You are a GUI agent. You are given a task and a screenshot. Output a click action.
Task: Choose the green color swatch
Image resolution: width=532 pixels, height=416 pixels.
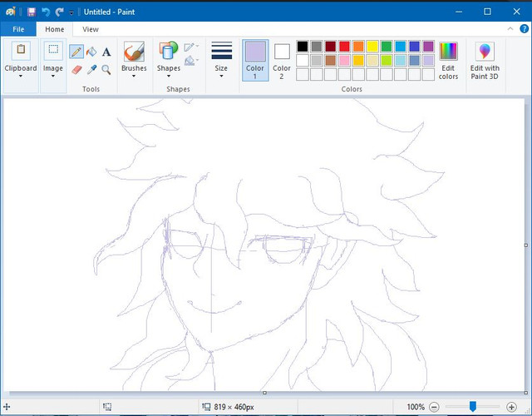(x=386, y=47)
